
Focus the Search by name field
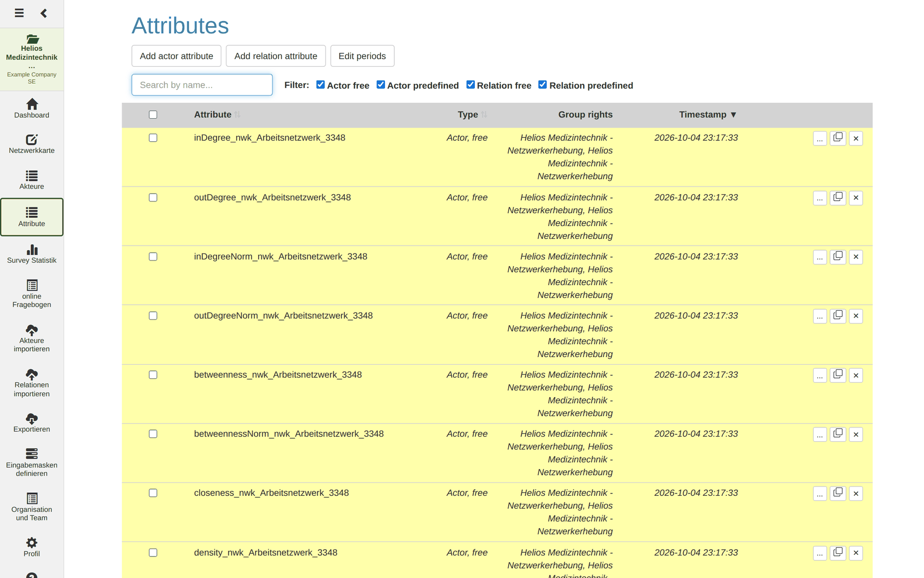(202, 85)
